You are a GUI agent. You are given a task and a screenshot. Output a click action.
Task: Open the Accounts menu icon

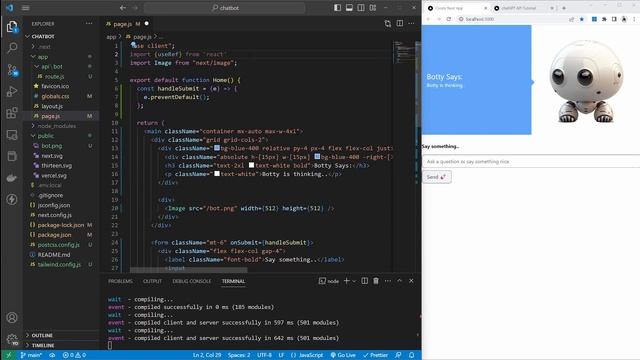12,318
